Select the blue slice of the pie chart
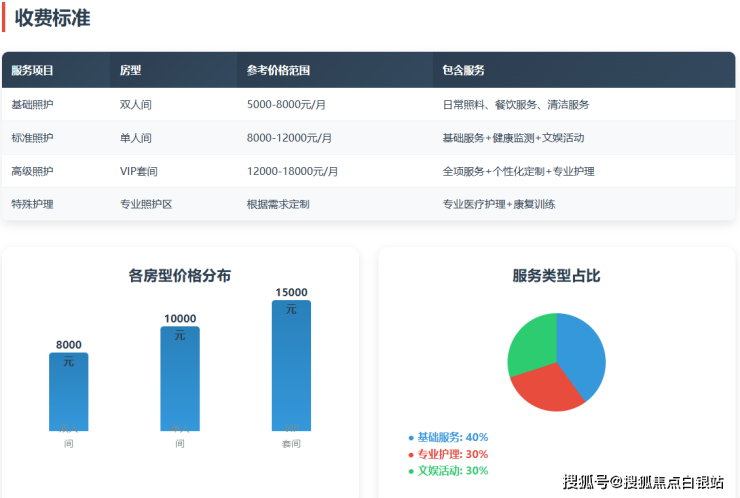The height and width of the screenshot is (498, 740). (580, 350)
